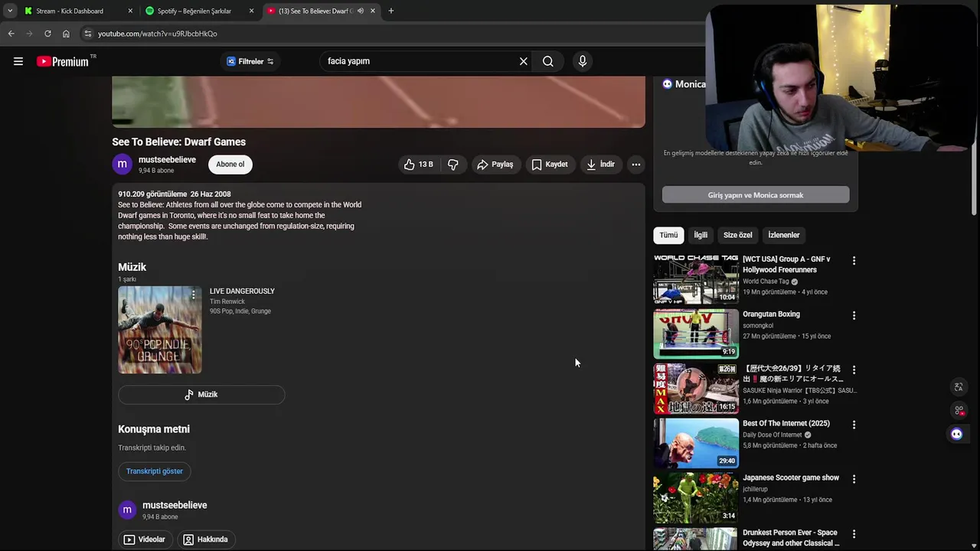Open the Monica floating assistant icon
The width and height of the screenshot is (980, 551).
coord(957,434)
